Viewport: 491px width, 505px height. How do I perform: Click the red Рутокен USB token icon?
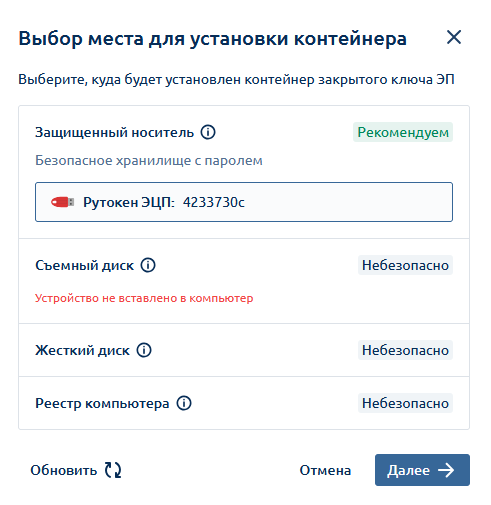63,202
